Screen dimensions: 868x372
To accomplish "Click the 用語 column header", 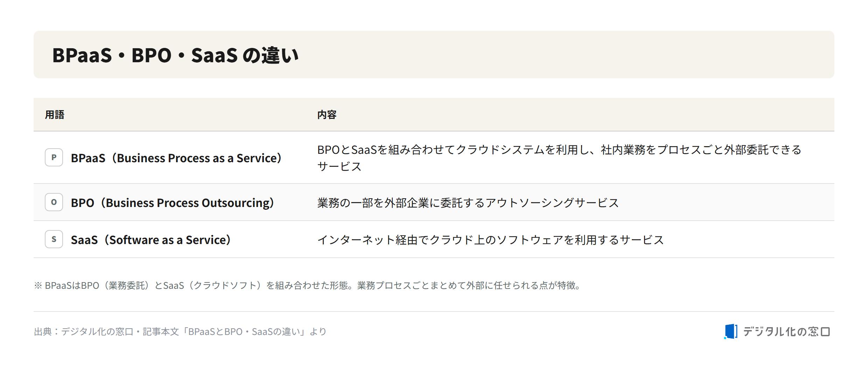I will (x=55, y=115).
